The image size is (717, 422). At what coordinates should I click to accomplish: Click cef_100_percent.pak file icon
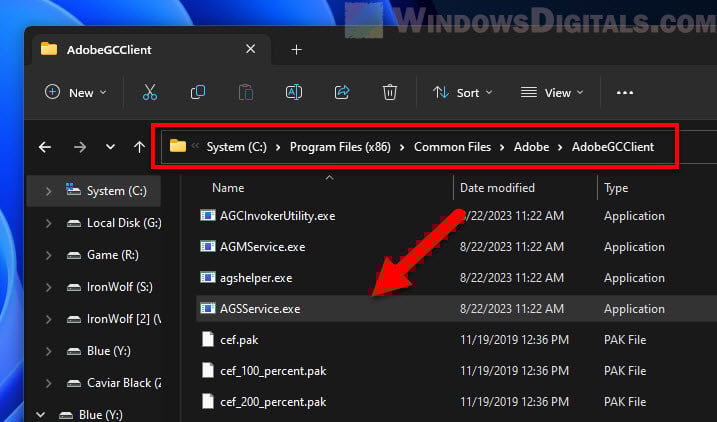(x=208, y=370)
